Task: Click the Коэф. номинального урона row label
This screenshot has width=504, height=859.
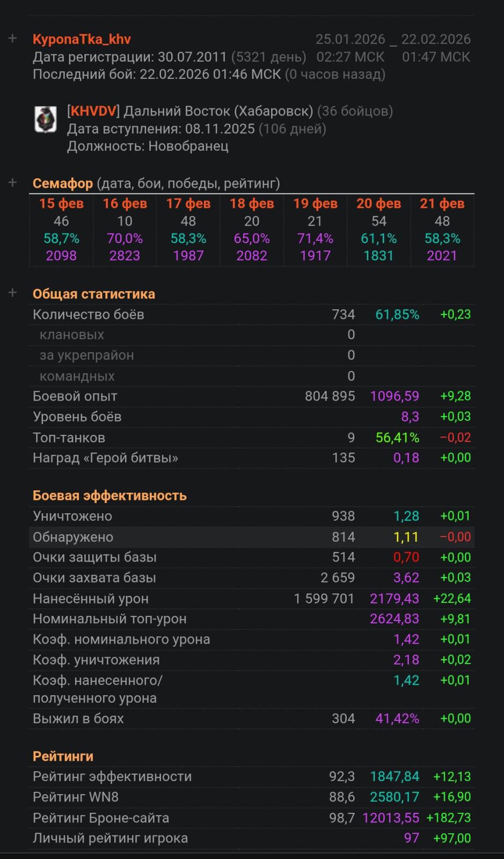Action: pyautogui.click(x=121, y=639)
